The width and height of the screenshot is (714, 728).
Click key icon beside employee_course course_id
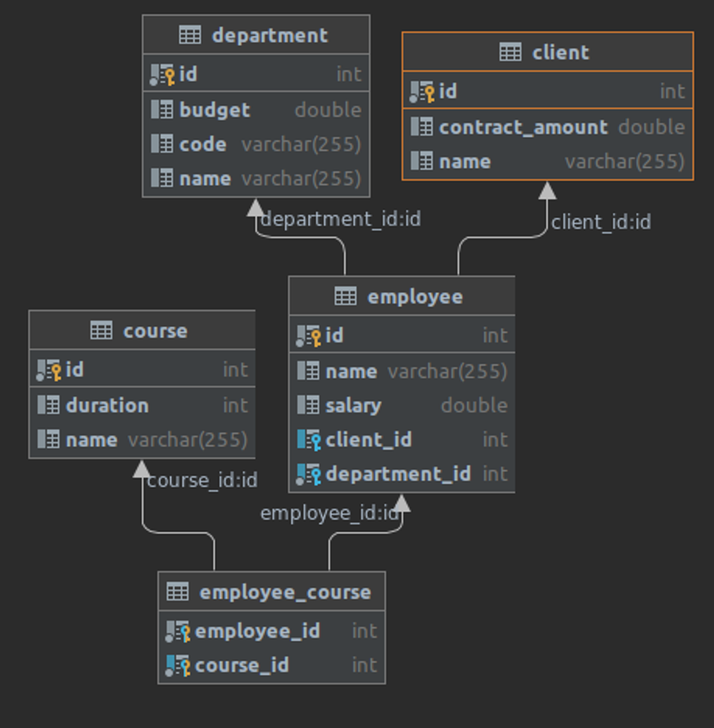177,666
